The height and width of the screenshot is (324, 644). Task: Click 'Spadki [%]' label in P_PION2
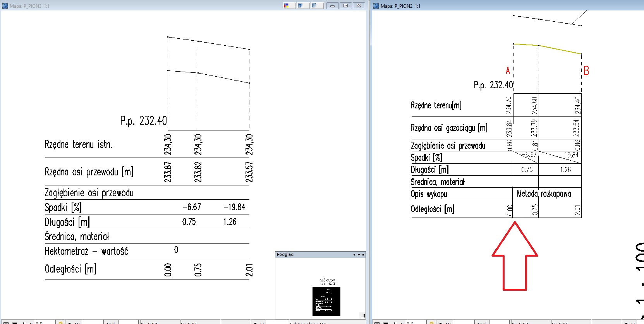pos(426,158)
